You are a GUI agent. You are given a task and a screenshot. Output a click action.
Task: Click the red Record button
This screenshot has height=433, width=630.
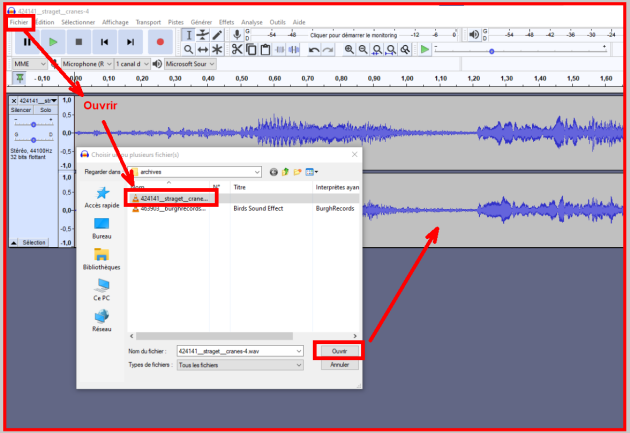160,42
